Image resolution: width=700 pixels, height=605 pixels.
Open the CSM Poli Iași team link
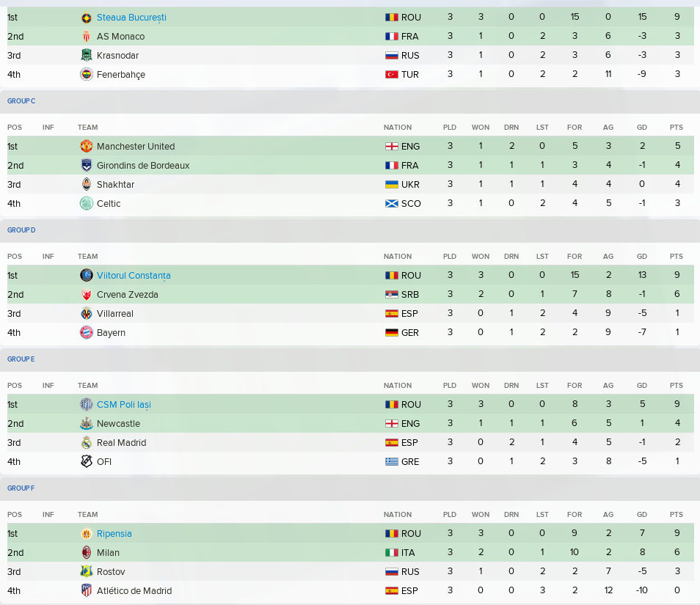(124, 405)
